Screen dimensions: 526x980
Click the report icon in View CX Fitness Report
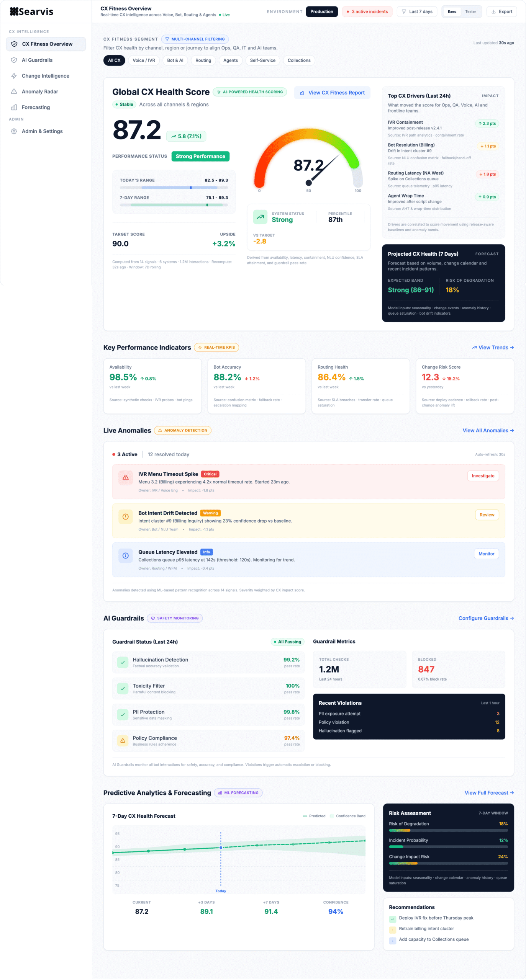point(302,93)
